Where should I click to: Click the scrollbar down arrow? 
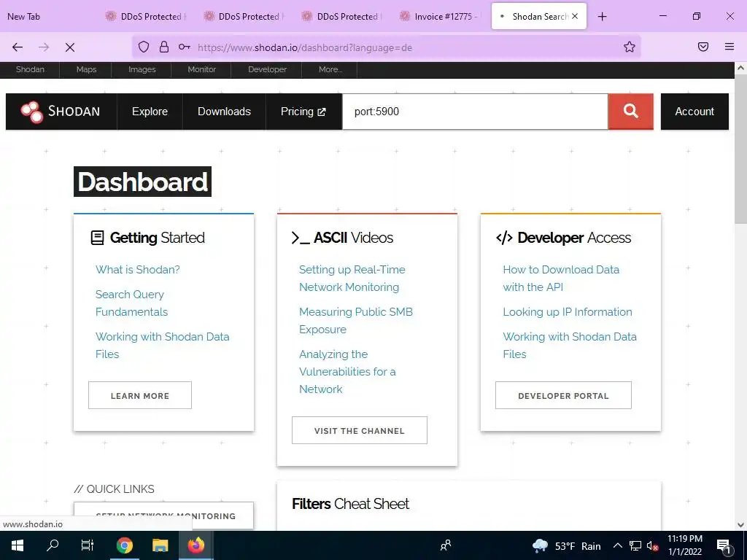tap(740, 525)
